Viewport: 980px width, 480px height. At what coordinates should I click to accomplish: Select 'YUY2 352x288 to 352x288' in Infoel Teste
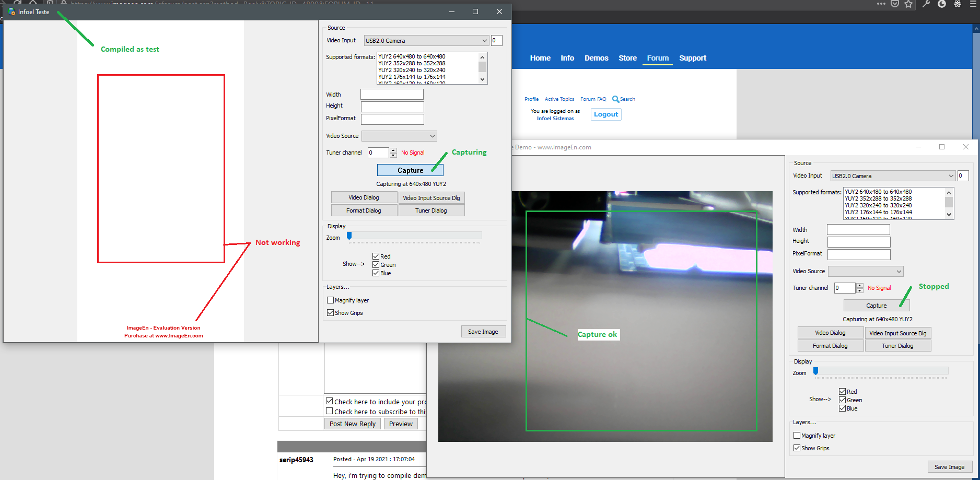[412, 63]
